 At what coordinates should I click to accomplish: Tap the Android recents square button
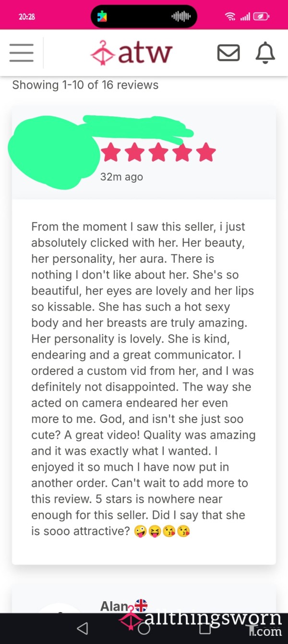205,628
